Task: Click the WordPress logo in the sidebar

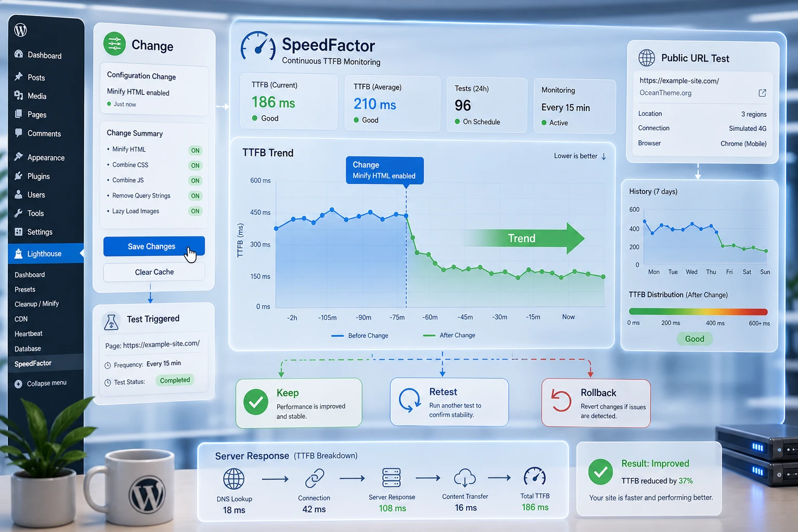Action: [x=21, y=30]
